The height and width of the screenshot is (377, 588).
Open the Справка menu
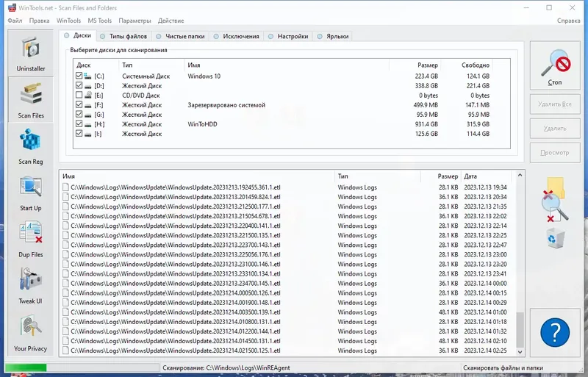tap(568, 21)
